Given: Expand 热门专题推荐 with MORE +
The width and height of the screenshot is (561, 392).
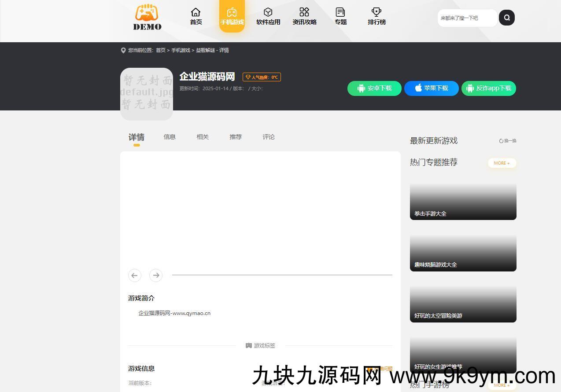Looking at the screenshot, I should 502,163.
